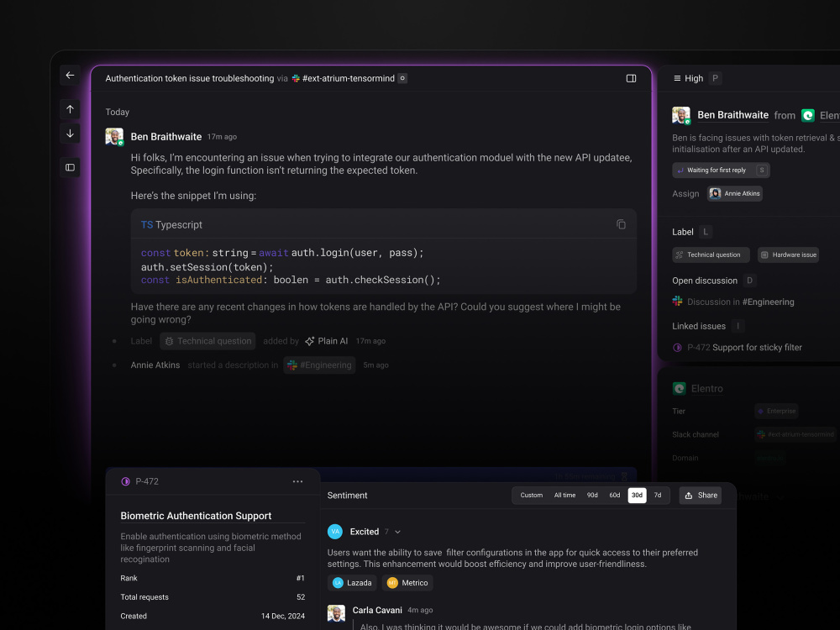The height and width of the screenshot is (630, 840).
Task: Open linked issue P-472 Support for sticky filter
Action: click(x=744, y=348)
